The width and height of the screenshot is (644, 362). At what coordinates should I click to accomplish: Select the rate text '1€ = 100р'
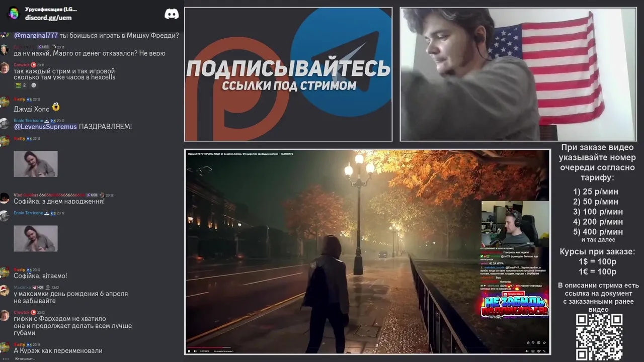click(x=598, y=272)
